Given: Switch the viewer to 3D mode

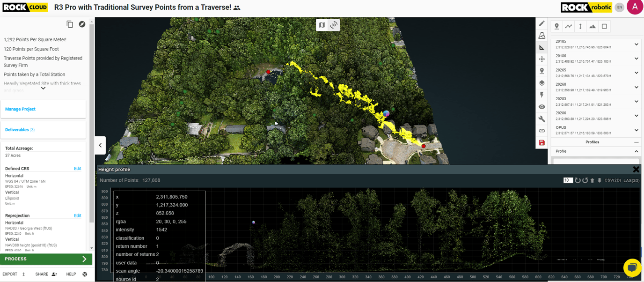Looking at the screenshot, I should point(333,25).
